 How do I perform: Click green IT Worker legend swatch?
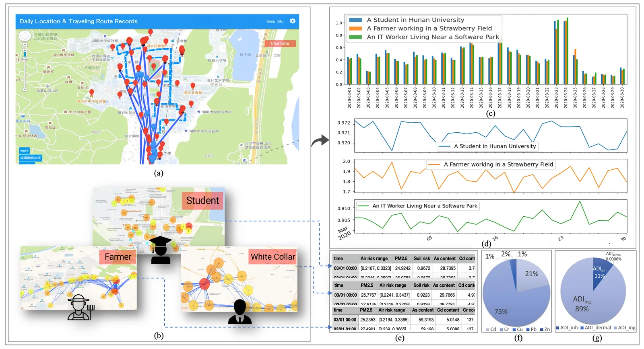355,37
